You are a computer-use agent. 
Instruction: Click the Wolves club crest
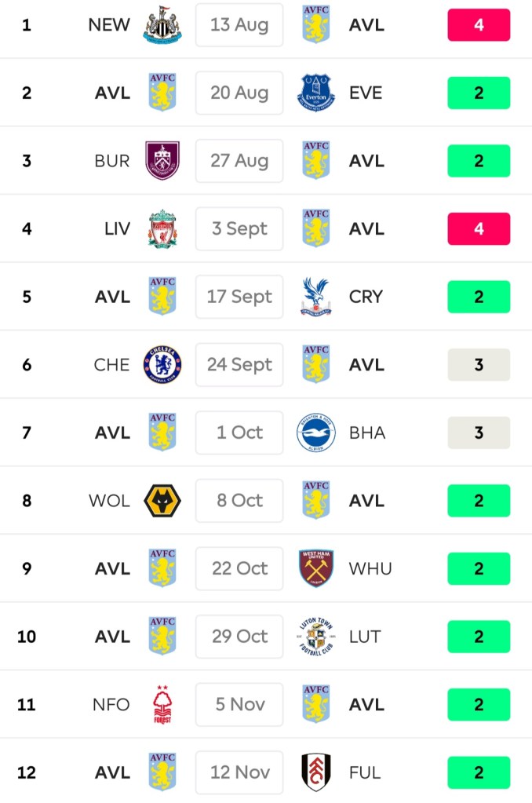coord(162,500)
